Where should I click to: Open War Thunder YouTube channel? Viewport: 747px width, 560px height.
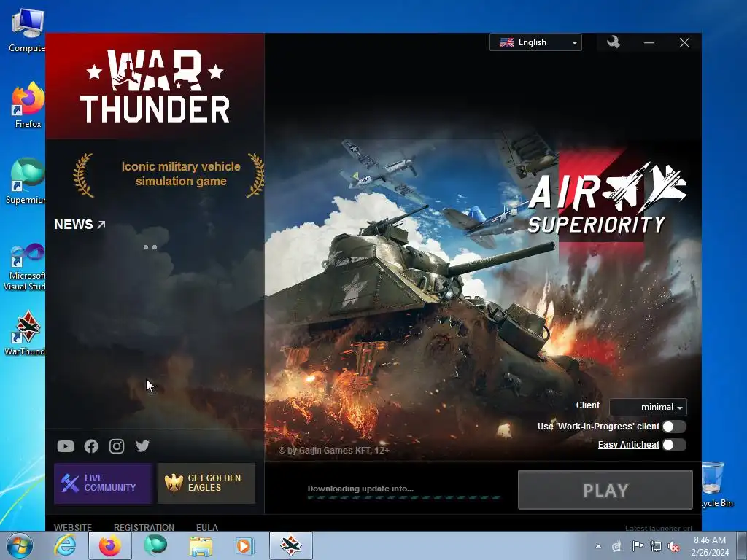(66, 446)
